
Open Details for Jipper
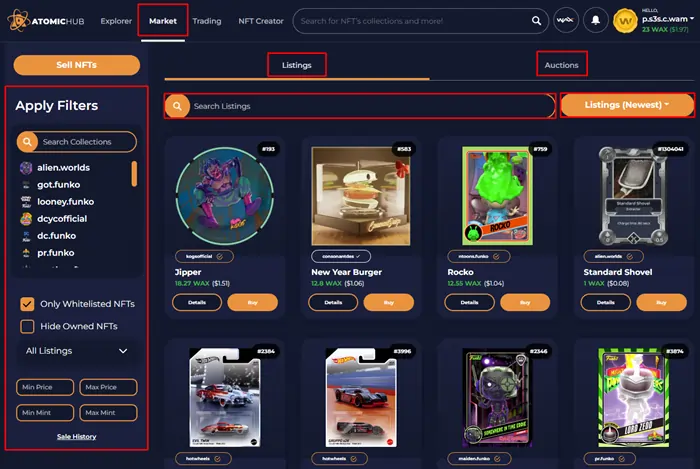[197, 303]
